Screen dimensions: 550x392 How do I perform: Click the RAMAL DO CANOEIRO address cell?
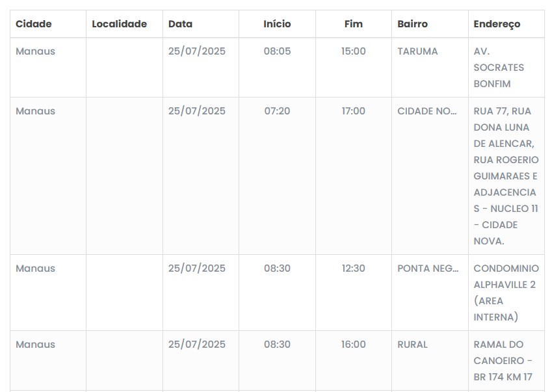coord(503,360)
